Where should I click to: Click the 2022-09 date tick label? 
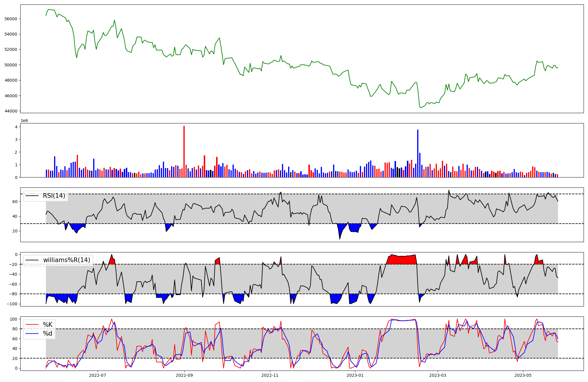pos(184,375)
